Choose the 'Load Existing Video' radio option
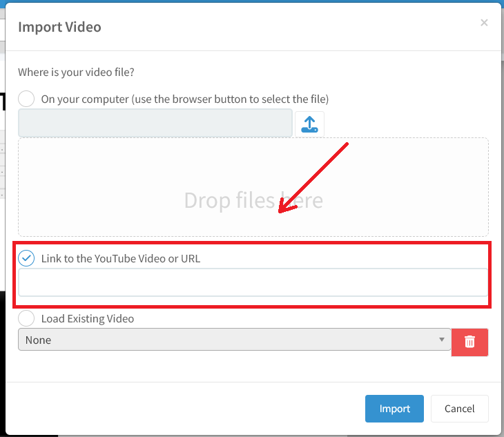 point(26,318)
